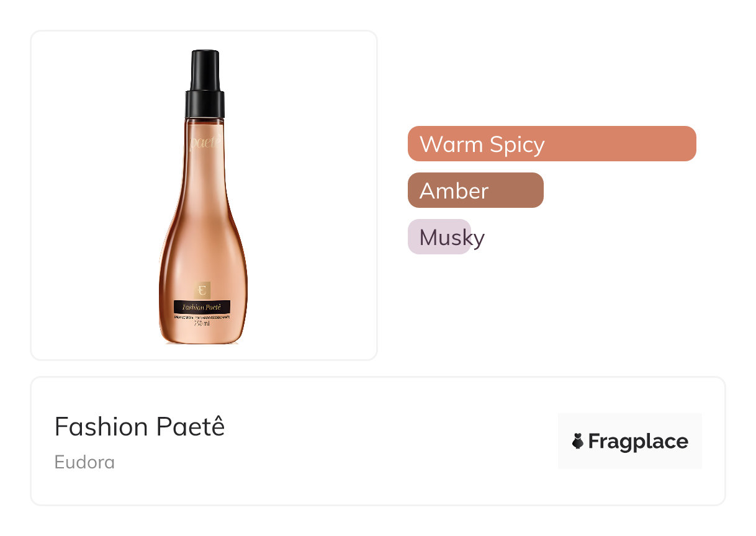
Task: Click the 250 ml text on bottle
Action: click(x=202, y=323)
